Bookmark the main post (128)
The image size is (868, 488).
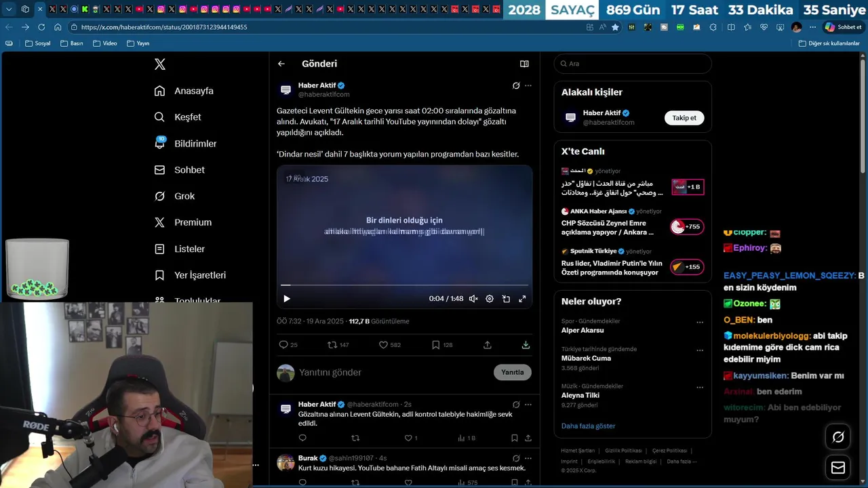[x=442, y=345]
